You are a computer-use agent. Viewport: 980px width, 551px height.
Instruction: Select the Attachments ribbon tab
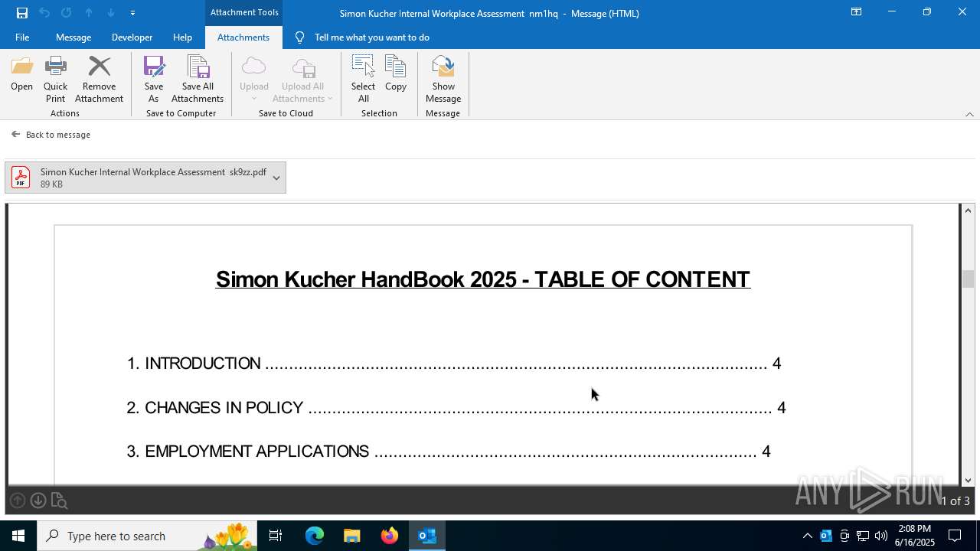(243, 37)
